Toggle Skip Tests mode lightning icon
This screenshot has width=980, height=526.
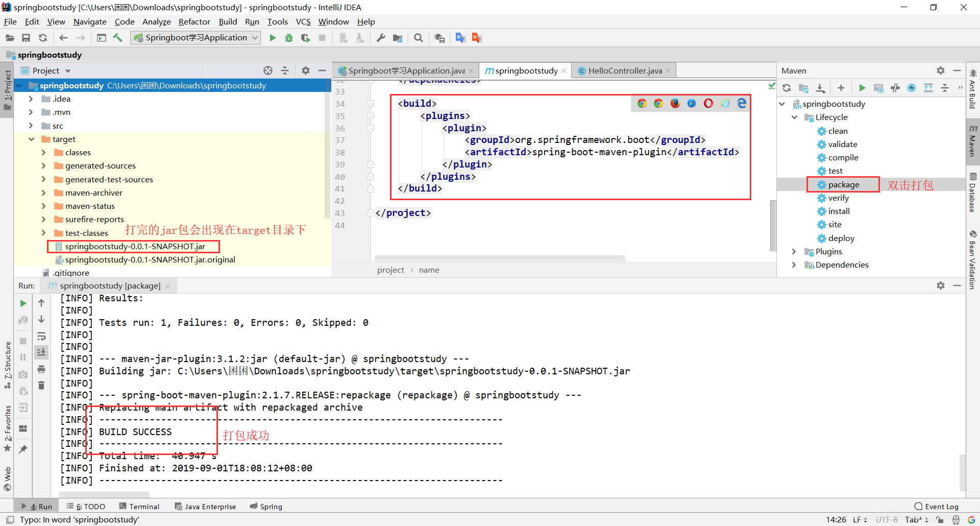(912, 88)
